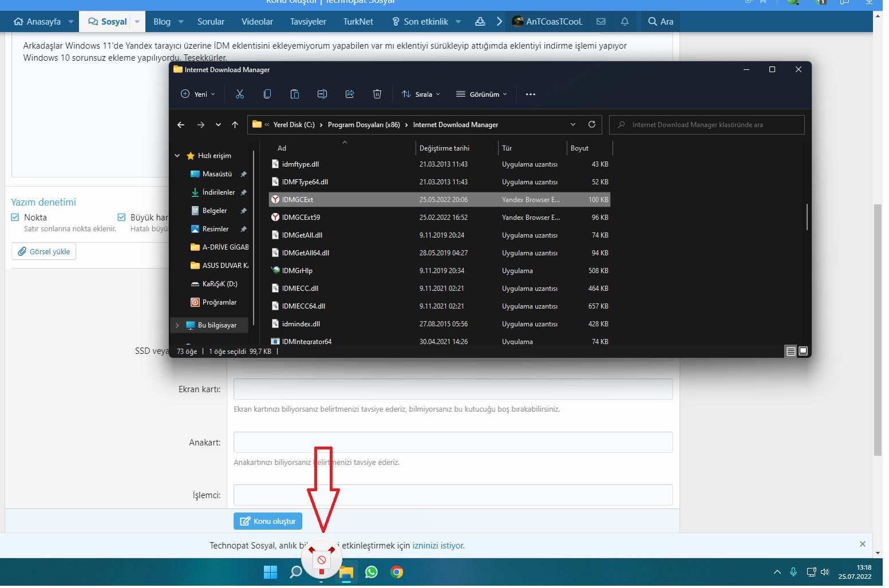Open taskbar Search magnifier
The height and width of the screenshot is (588, 889).
coord(295,572)
